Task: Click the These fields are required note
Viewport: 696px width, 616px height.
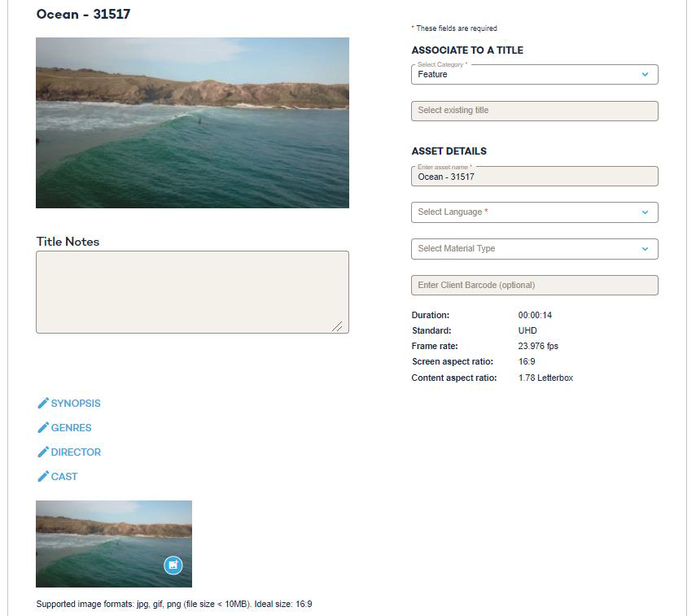Action: [x=454, y=28]
